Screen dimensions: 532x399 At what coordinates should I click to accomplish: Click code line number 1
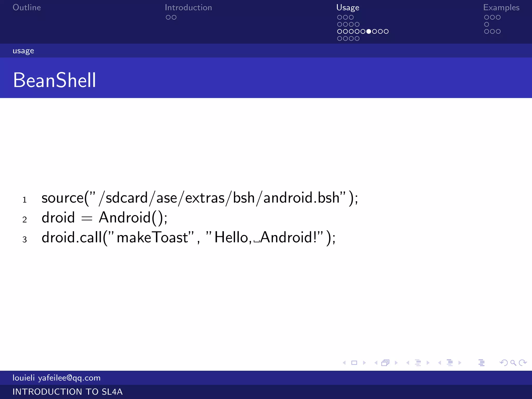pyautogui.click(x=25, y=200)
